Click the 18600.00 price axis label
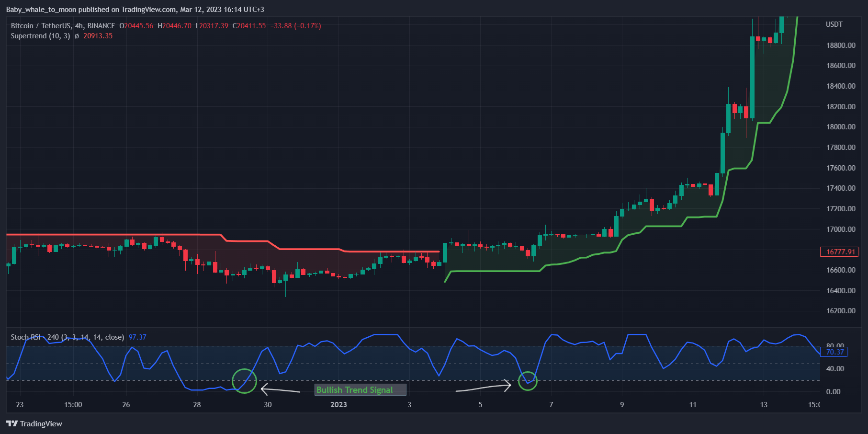The image size is (868, 434). coord(841,66)
